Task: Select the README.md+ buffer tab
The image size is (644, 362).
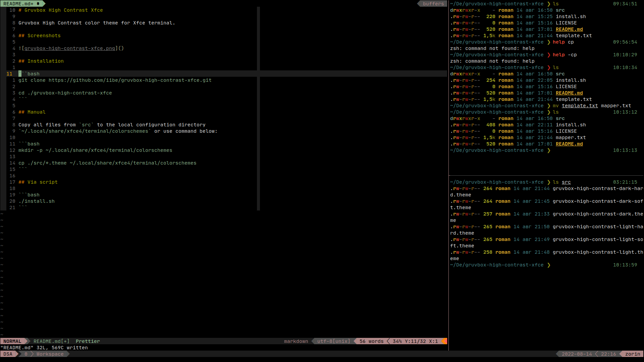Action: [18, 4]
